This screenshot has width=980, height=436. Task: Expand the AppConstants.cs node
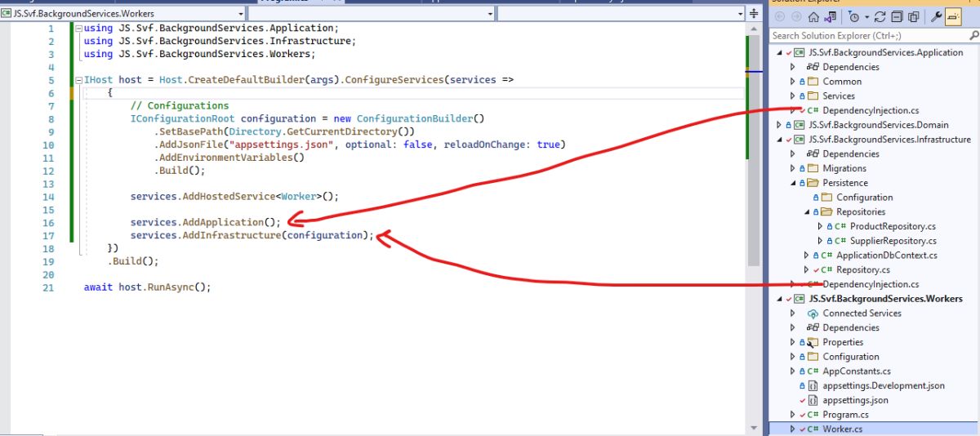pos(792,371)
